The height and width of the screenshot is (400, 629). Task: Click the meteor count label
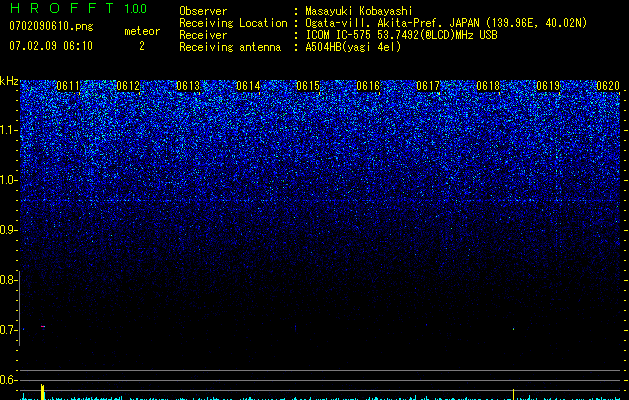tap(142, 31)
